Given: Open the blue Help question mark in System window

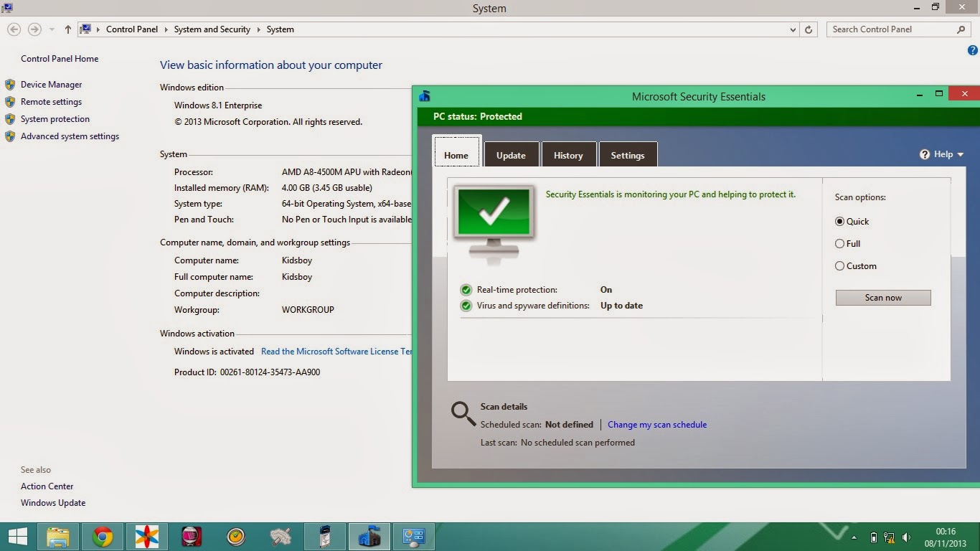Looking at the screenshot, I should 973,50.
